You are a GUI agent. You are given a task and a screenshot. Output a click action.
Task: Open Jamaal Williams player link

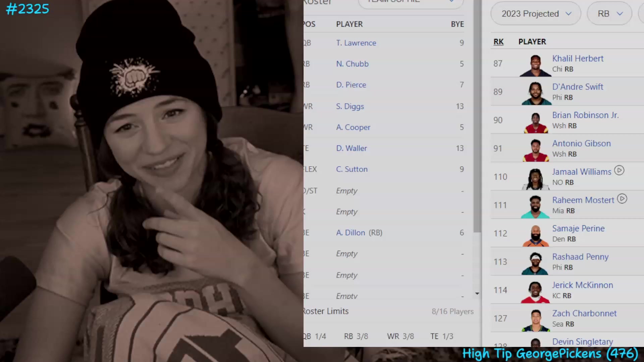click(x=582, y=172)
